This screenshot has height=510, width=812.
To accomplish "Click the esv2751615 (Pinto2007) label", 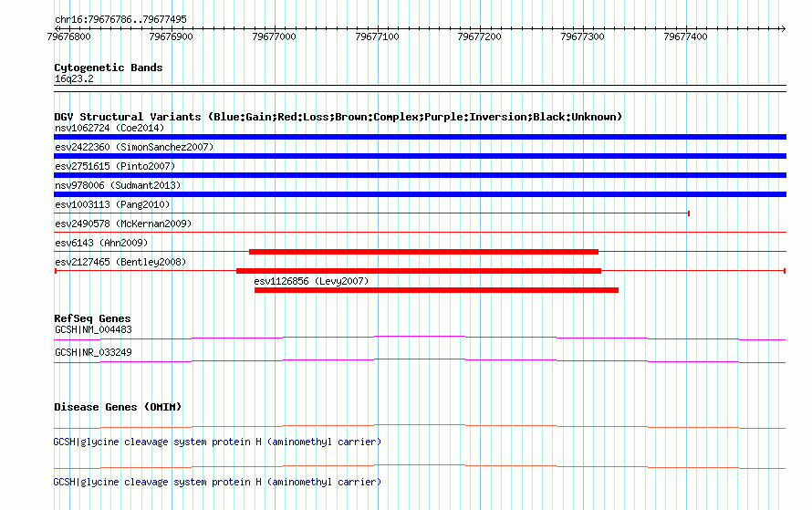I will (115, 166).
